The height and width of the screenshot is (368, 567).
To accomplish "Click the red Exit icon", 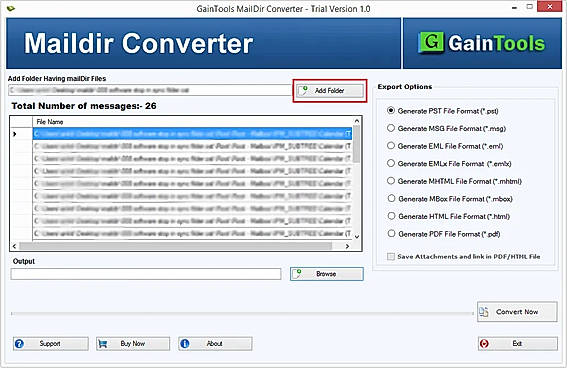I will click(x=484, y=343).
